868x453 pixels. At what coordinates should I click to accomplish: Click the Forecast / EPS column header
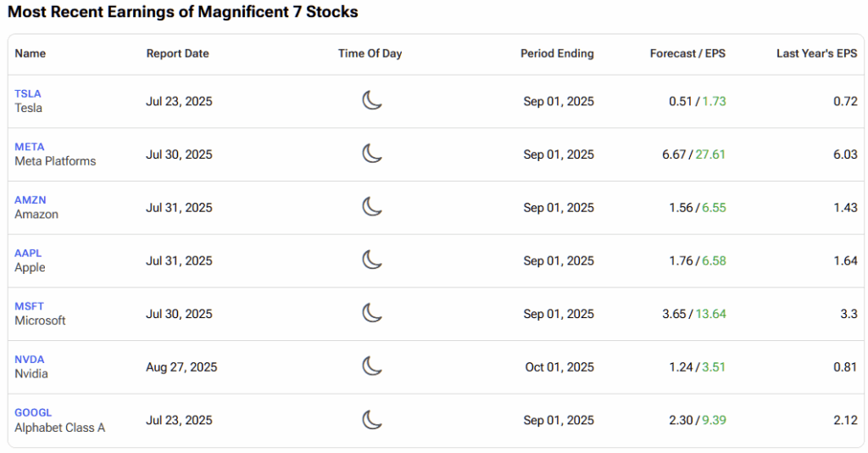coord(687,53)
